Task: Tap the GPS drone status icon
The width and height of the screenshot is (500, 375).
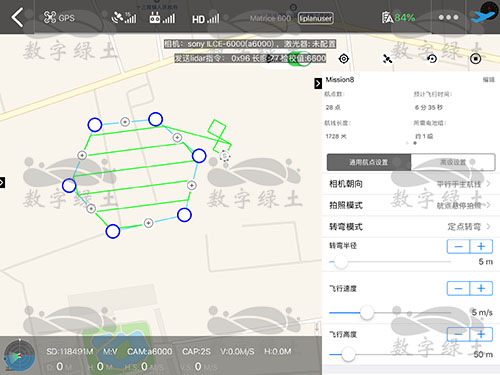Action: tap(59, 17)
